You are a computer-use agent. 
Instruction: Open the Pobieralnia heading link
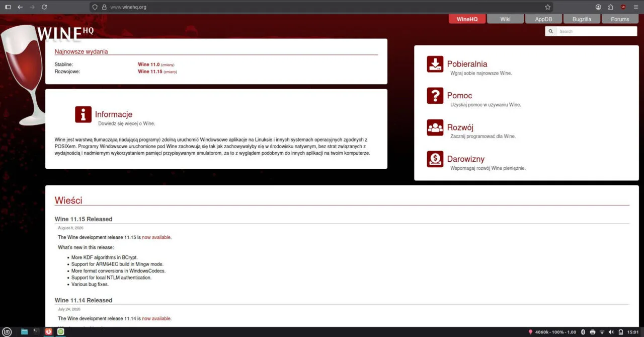click(x=467, y=64)
